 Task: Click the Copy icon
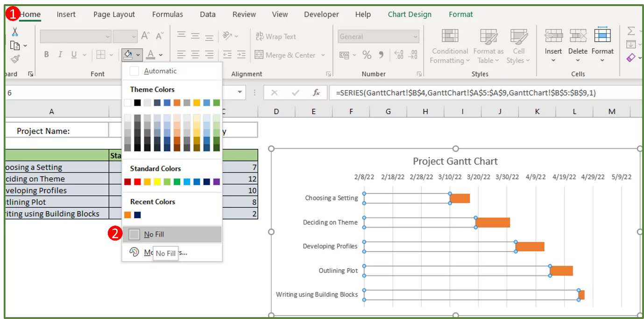pos(14,45)
